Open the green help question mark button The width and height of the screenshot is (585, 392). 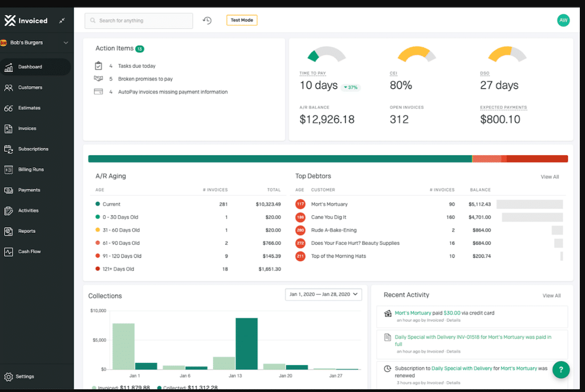click(x=561, y=369)
